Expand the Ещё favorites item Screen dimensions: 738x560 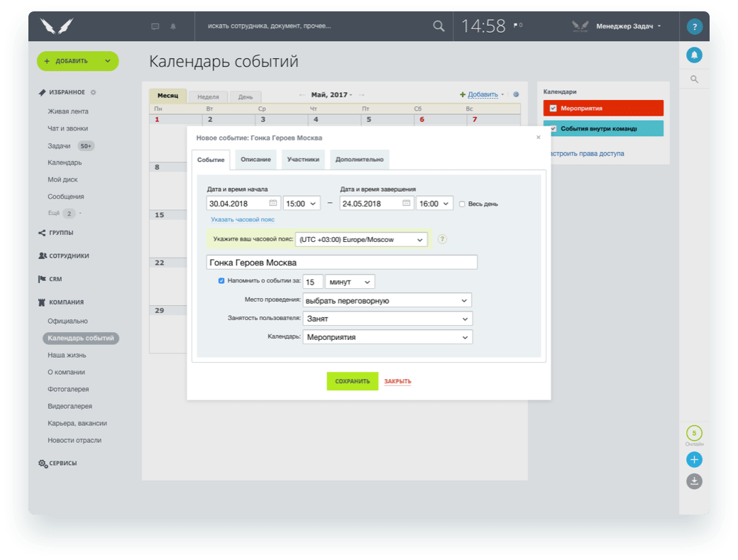(x=65, y=213)
